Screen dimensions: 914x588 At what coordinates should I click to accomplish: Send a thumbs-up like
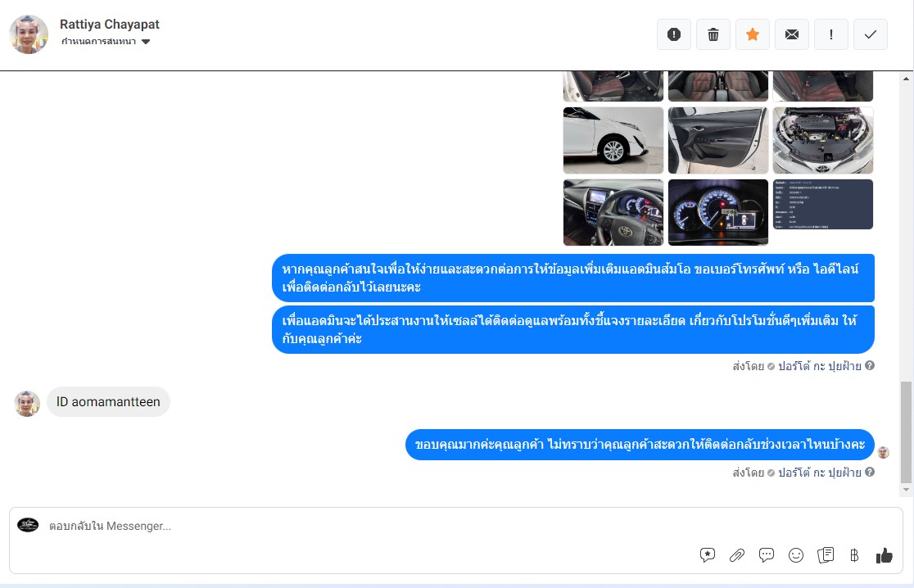tap(885, 555)
